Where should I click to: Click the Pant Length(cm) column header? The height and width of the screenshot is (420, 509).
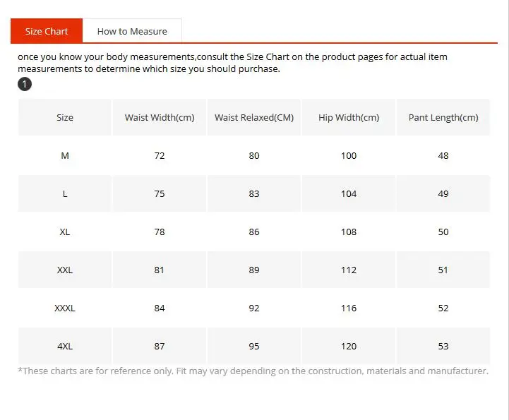(443, 118)
